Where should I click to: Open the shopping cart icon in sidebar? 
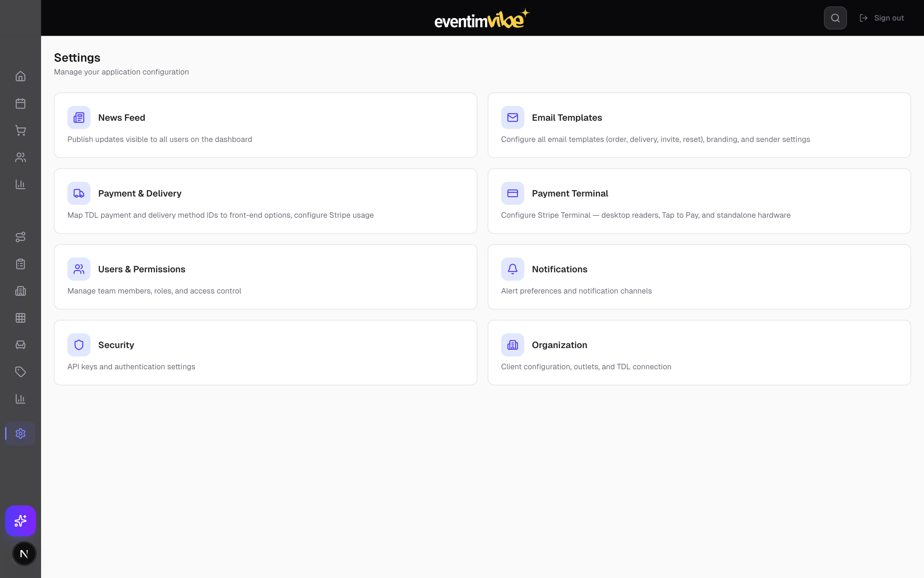click(20, 130)
